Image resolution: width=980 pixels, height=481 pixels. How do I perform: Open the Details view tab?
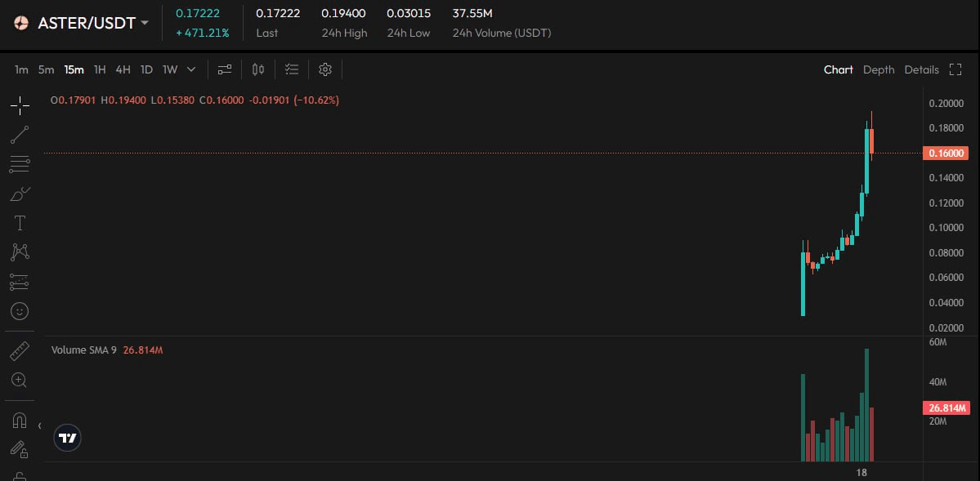point(921,69)
